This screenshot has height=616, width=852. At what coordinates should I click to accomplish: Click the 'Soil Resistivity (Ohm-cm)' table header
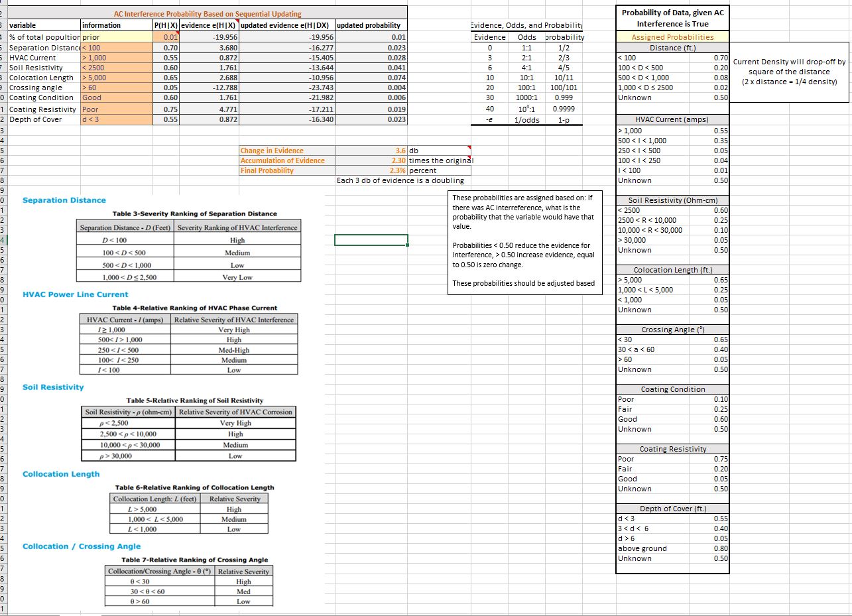tap(672, 200)
